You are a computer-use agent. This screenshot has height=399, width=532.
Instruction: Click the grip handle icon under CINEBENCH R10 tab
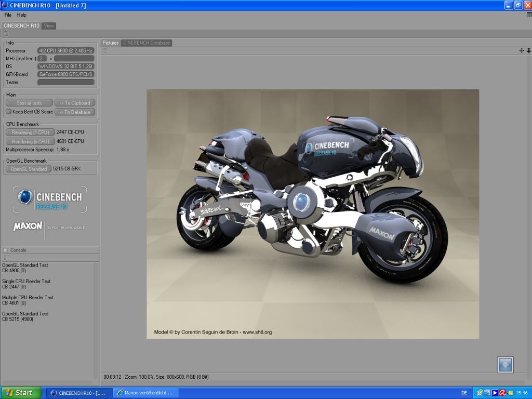coord(6,34)
